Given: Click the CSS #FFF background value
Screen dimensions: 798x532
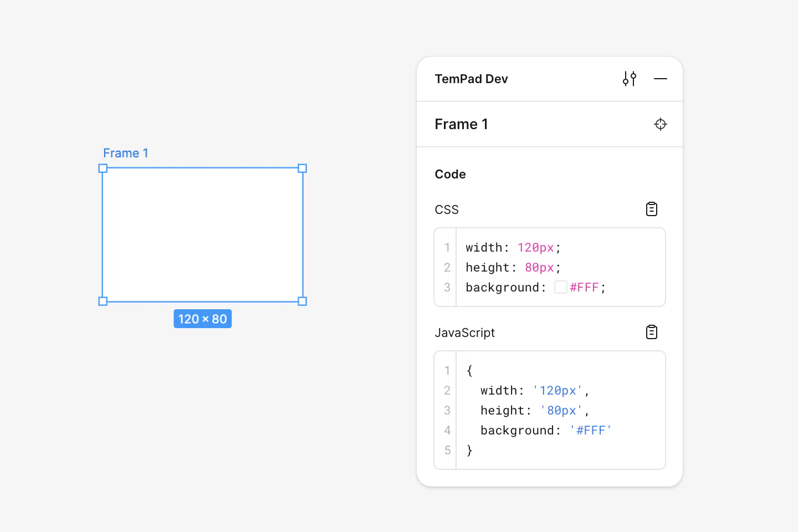Looking at the screenshot, I should pos(584,288).
